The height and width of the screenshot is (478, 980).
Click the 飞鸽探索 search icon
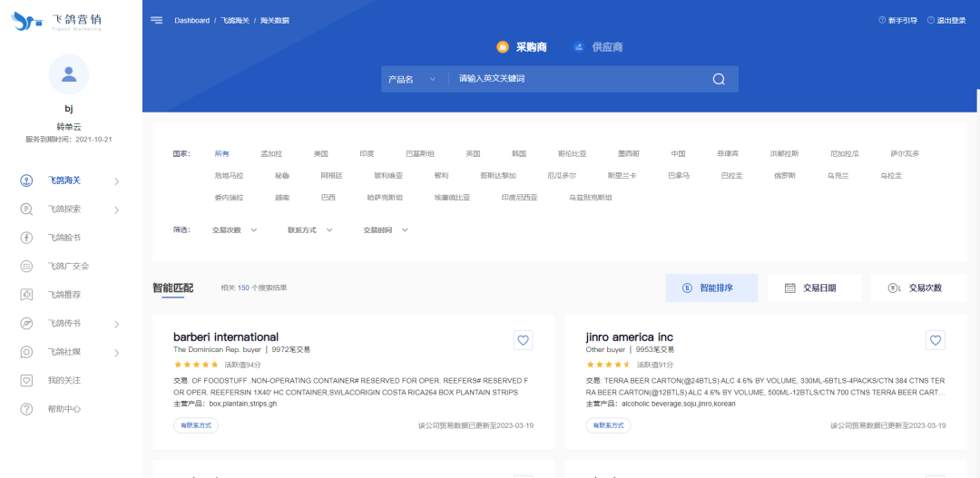point(26,210)
